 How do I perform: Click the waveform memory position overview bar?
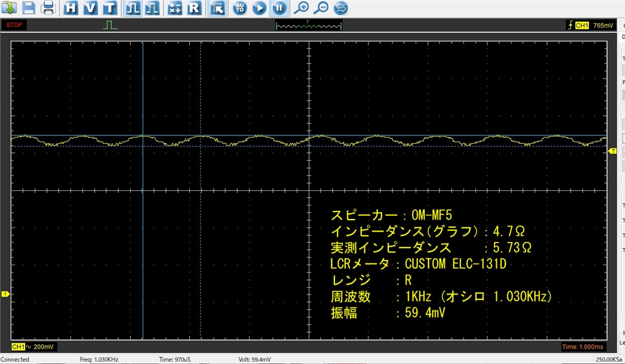click(x=308, y=26)
